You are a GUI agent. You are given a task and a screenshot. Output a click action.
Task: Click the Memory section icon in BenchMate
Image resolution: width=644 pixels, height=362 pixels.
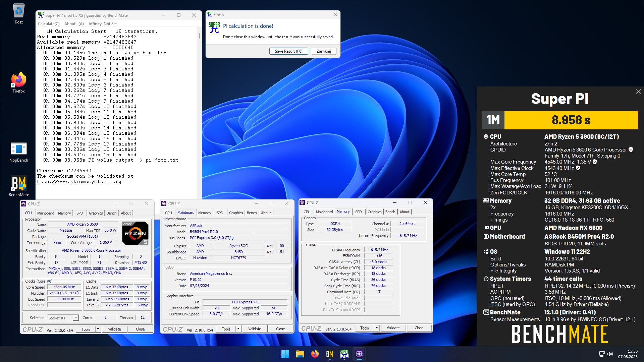[486, 200]
